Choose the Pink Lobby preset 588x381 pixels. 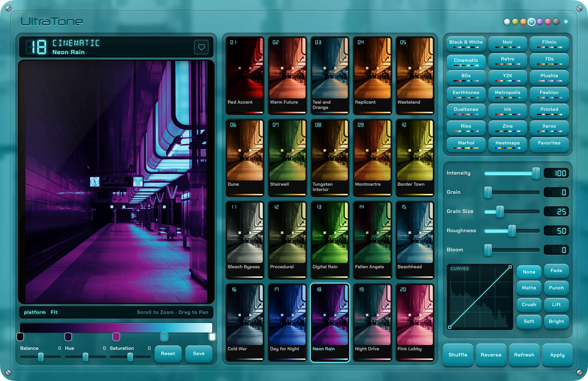pos(415,322)
